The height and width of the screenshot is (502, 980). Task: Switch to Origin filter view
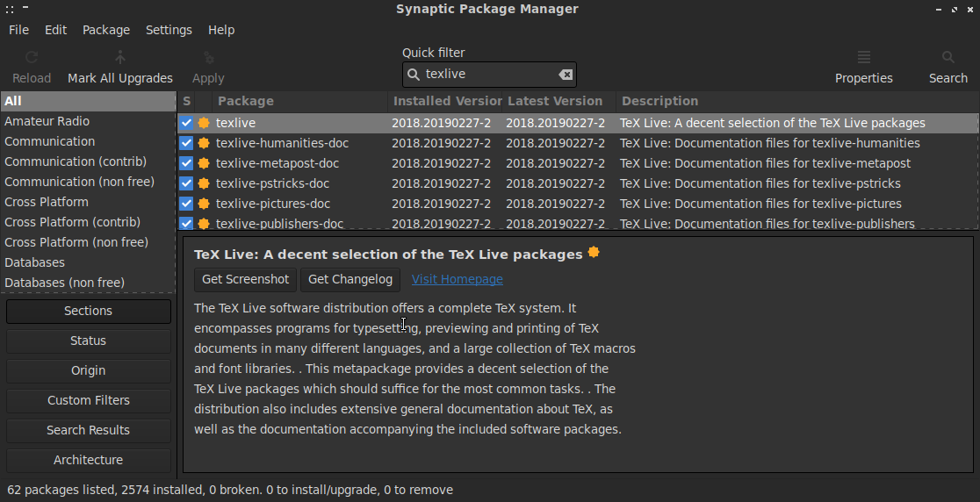[88, 371]
